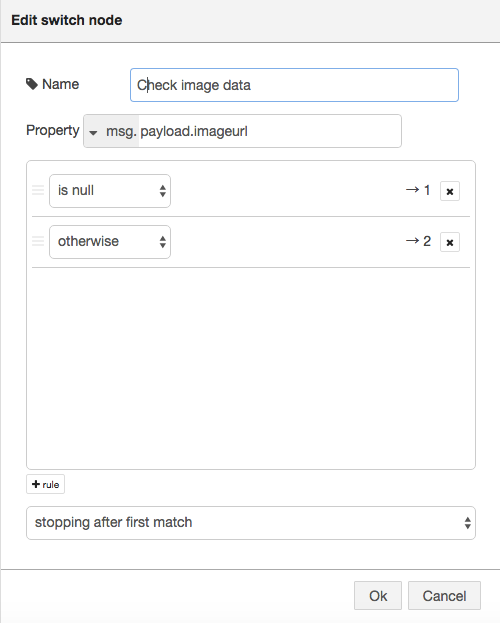Click the plus icon on the add rule button

[x=36, y=484]
